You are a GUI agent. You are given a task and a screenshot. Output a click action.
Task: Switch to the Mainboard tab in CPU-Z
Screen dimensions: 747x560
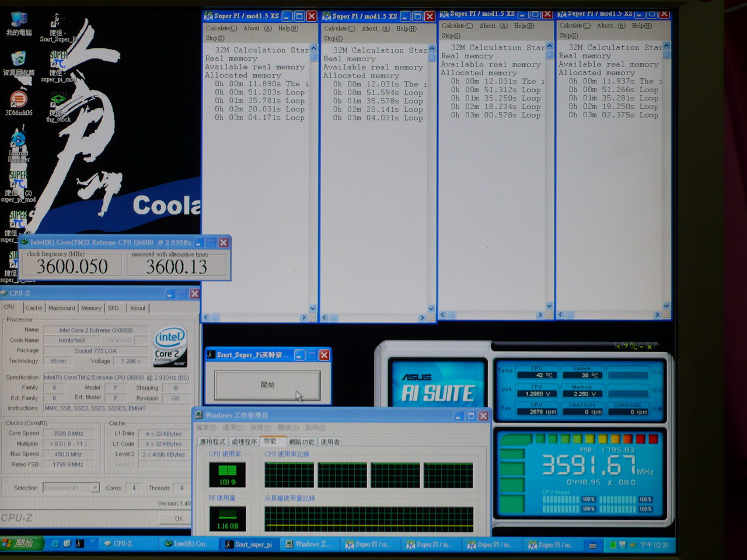[61, 308]
